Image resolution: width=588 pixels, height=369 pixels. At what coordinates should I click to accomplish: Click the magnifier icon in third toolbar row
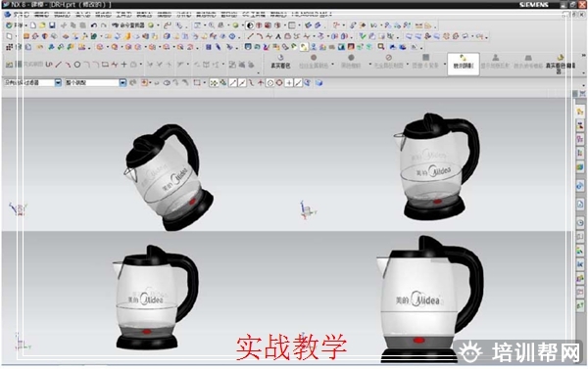381,47
